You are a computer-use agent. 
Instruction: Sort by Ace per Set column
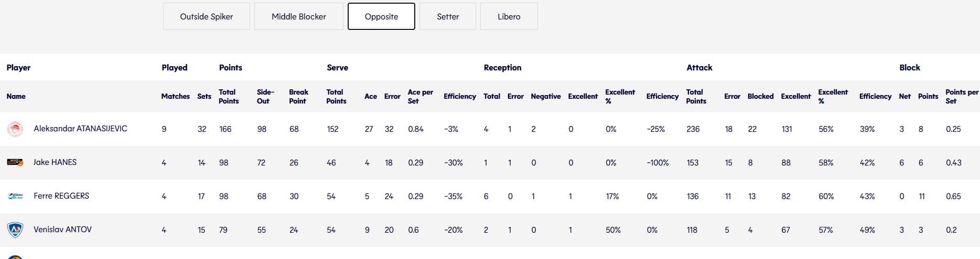[420, 96]
